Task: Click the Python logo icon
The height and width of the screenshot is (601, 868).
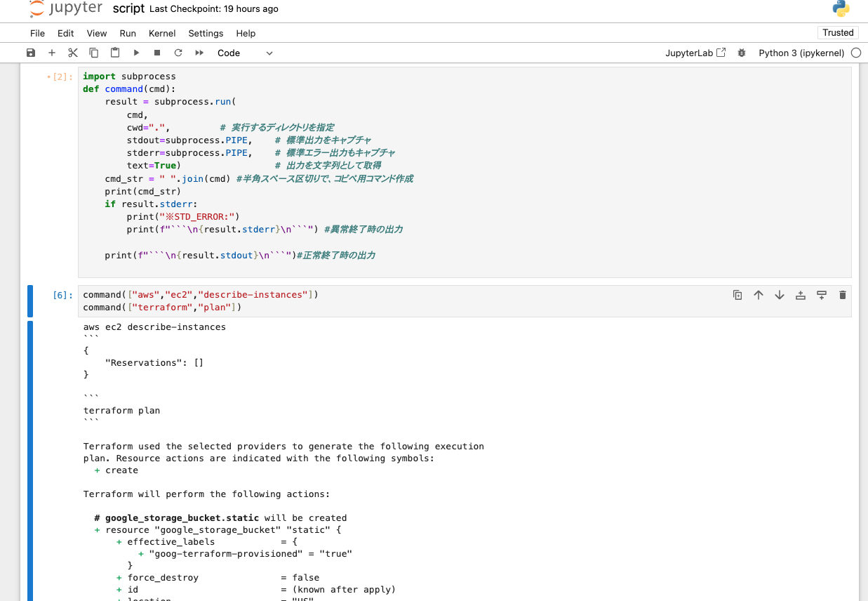Action: 841,8
